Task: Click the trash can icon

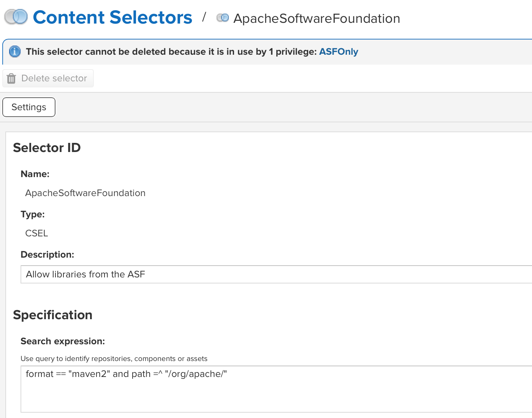Action: click(11, 78)
